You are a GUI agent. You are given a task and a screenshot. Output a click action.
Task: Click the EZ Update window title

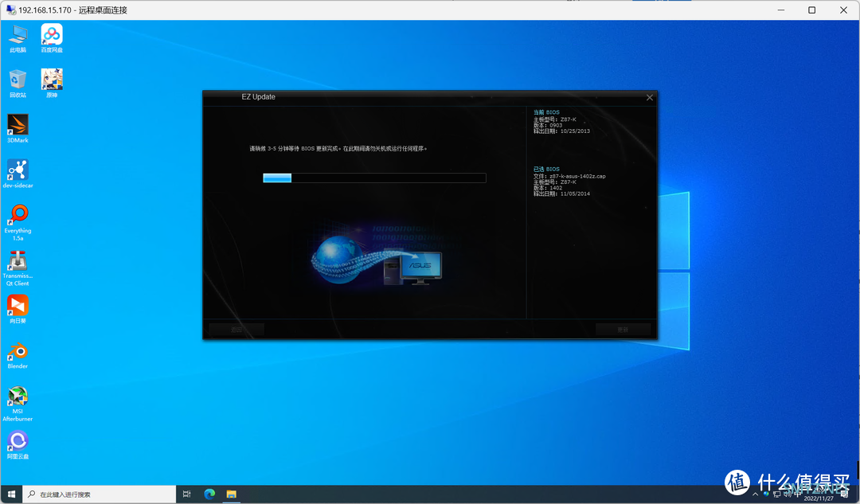(x=258, y=97)
